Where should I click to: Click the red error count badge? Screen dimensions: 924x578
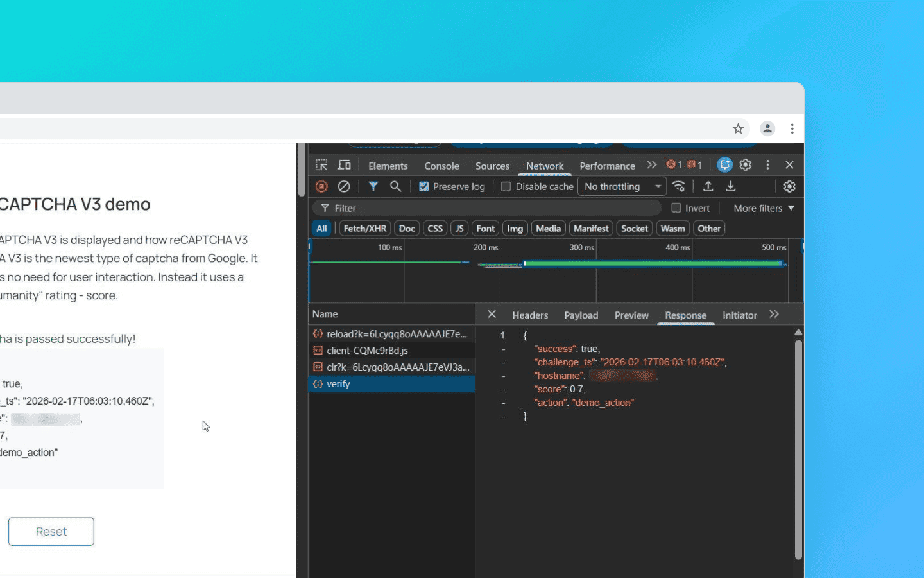click(x=674, y=165)
